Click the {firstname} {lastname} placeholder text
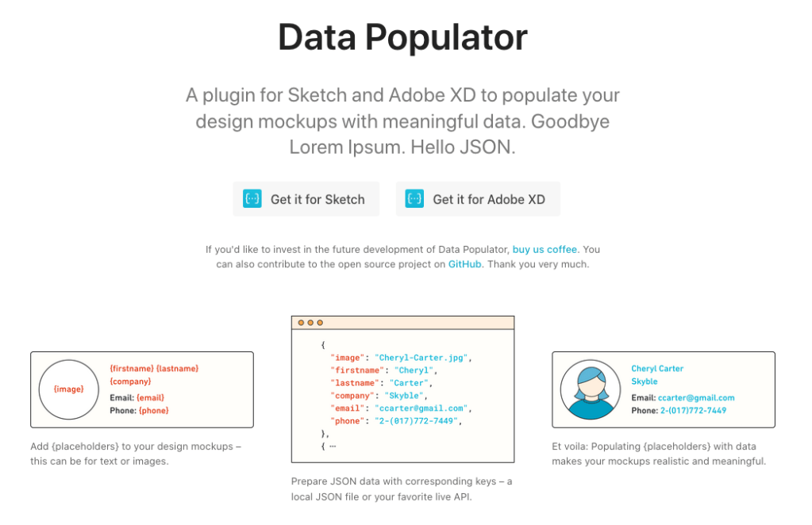 pyautogui.click(x=154, y=369)
